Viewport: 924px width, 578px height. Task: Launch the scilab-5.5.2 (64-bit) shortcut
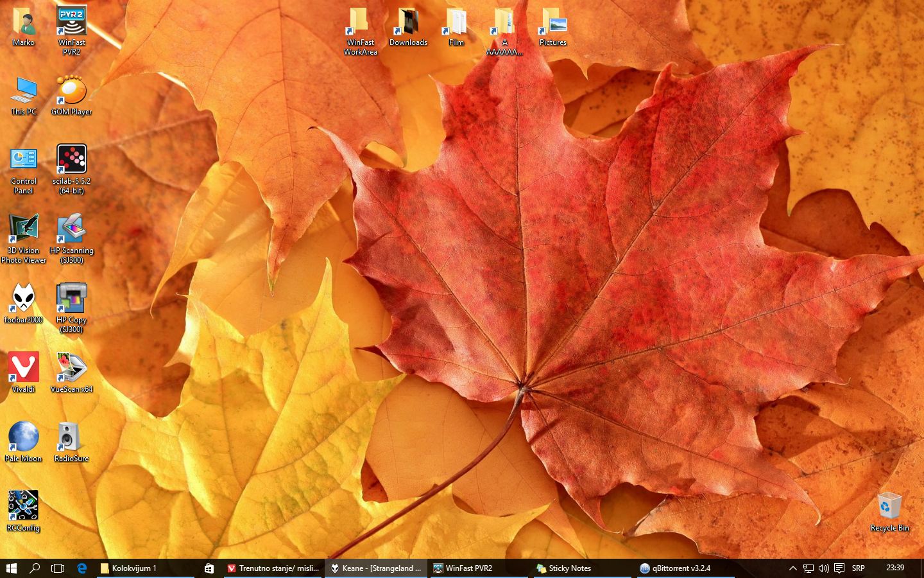point(71,170)
